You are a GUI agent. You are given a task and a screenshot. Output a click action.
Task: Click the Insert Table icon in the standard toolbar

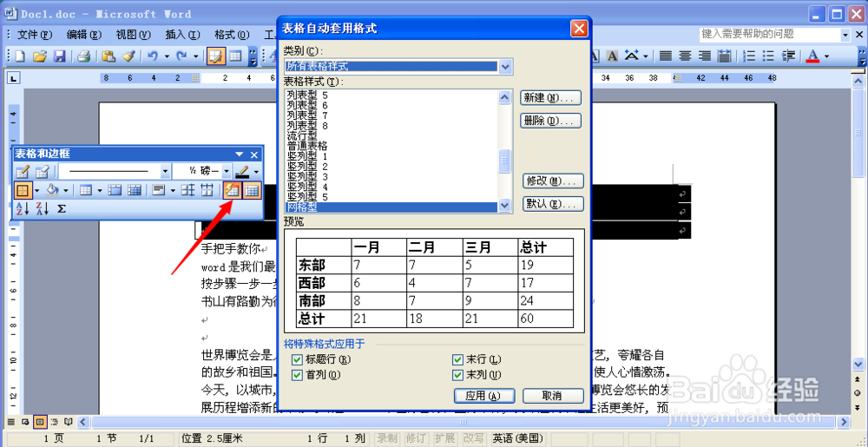click(235, 56)
